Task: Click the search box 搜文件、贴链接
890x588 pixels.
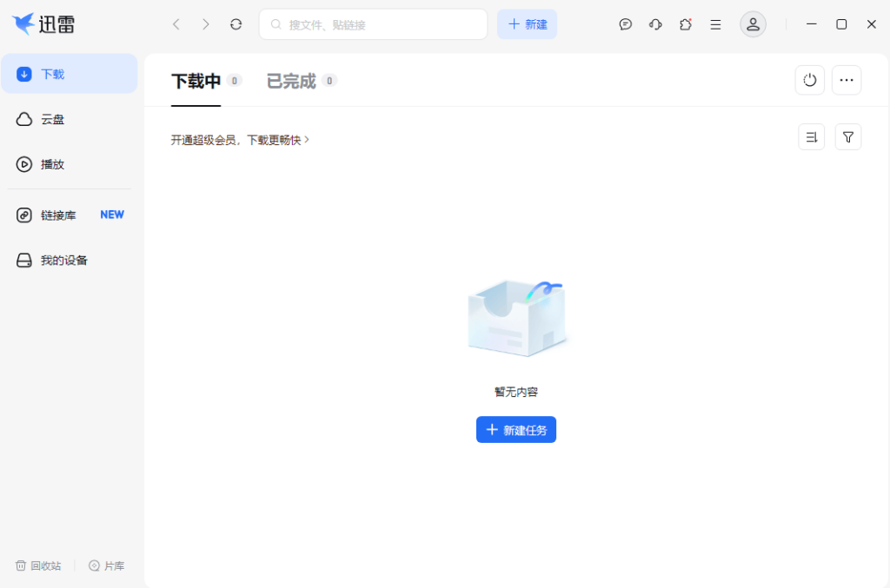Action: (x=373, y=24)
